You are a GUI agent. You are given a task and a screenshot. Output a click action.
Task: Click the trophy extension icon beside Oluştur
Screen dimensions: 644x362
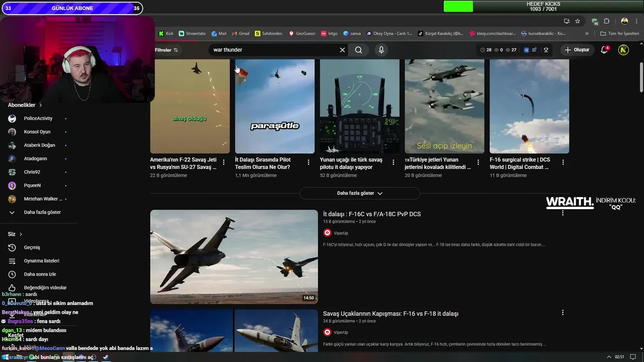[x=546, y=50]
